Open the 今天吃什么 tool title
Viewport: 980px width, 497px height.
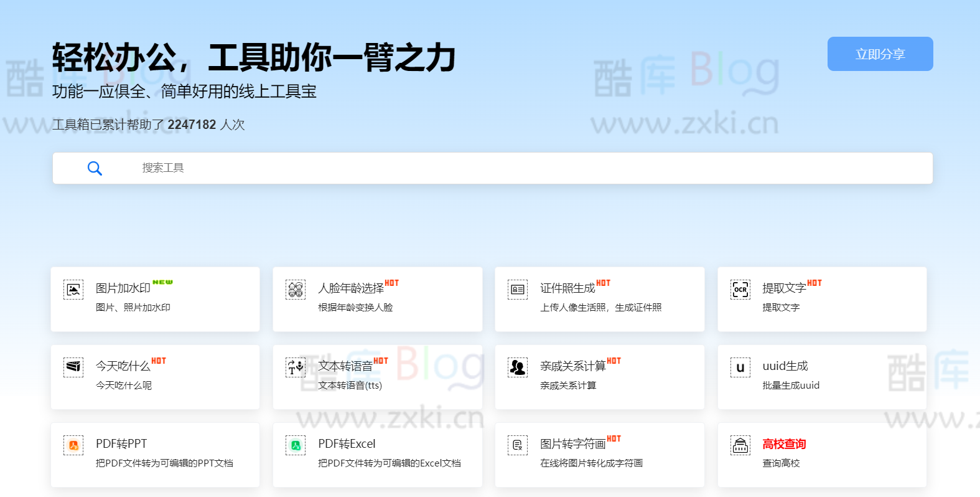123,366
